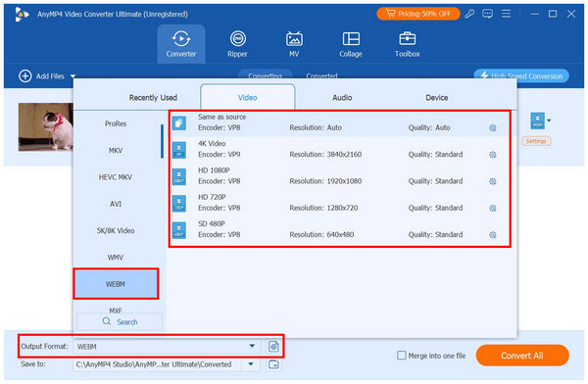
Task: Open the feedback chat icon
Action: 487,14
